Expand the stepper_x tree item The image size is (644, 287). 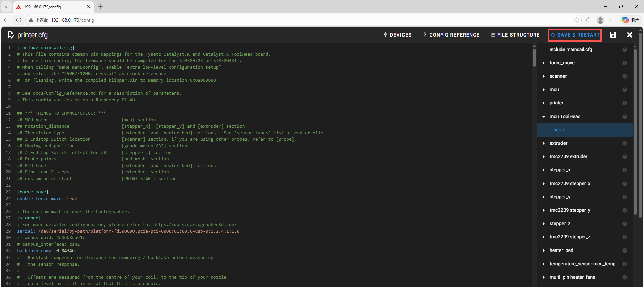pos(544,170)
